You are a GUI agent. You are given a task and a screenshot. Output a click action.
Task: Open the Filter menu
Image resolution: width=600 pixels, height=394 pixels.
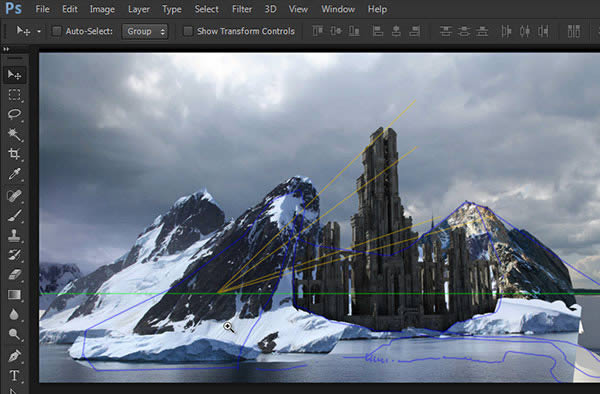click(242, 9)
